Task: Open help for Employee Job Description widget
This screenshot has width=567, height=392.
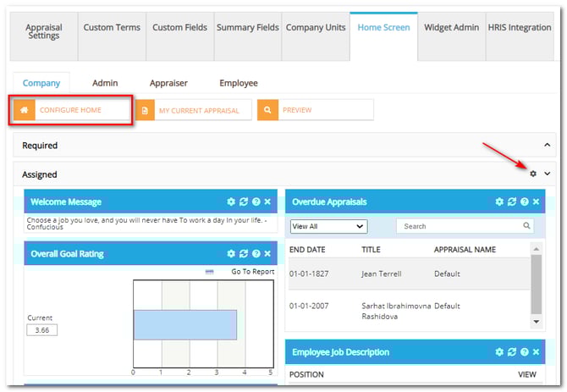Action: pos(524,351)
